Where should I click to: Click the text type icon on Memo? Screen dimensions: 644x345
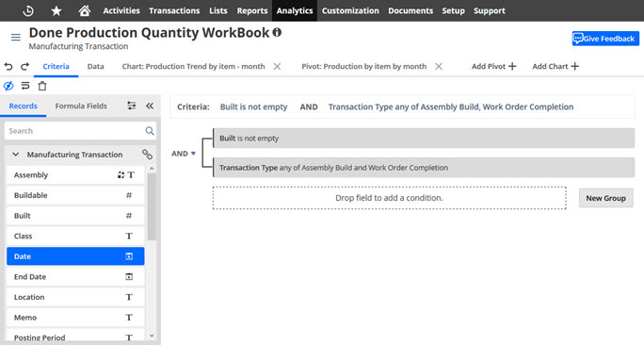click(129, 318)
